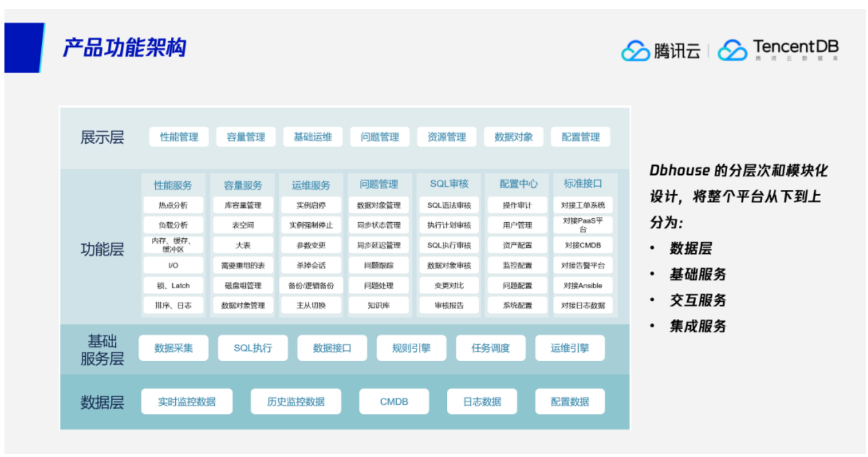Select the 运维引擎 service block
This screenshot has width=868, height=457.
point(570,348)
